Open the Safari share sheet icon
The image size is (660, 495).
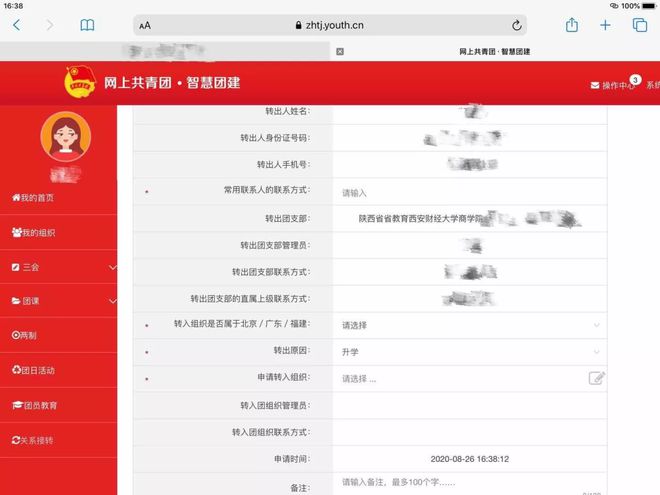(x=572, y=25)
